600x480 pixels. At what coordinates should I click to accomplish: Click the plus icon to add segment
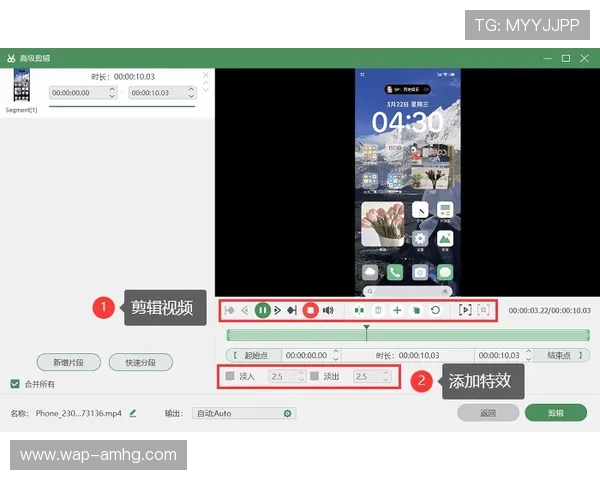(397, 310)
